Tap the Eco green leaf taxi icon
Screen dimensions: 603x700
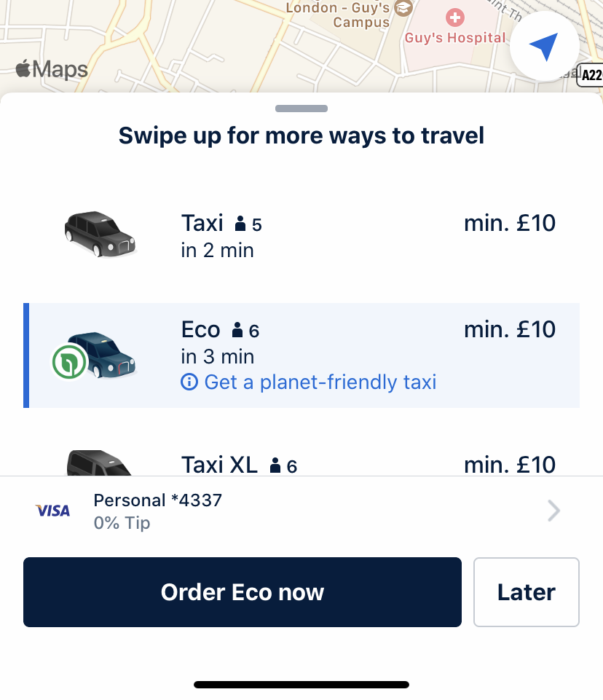tap(95, 355)
